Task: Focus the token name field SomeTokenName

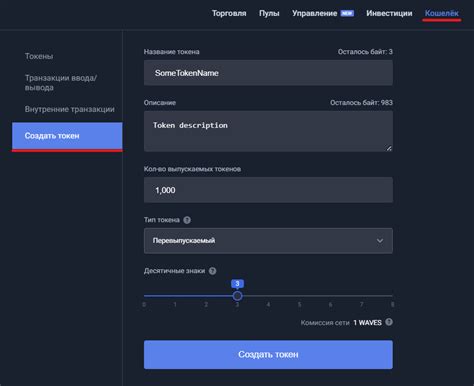Action: [x=268, y=73]
